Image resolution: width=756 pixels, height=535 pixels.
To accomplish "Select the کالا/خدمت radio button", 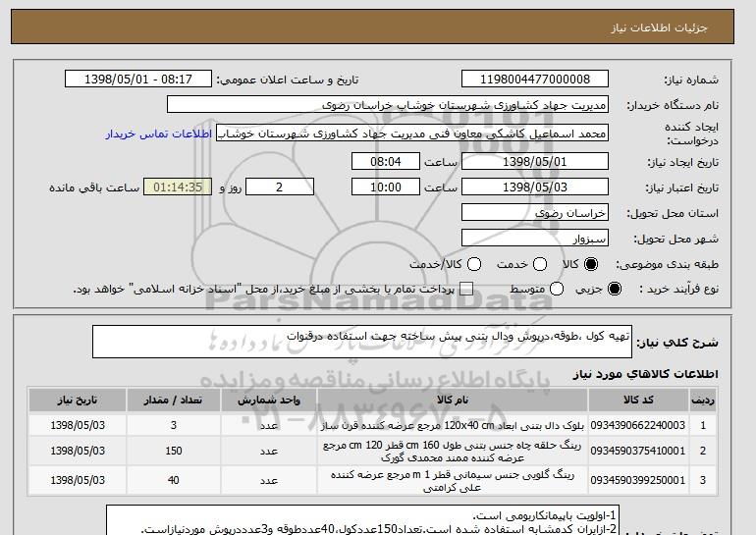I will point(474,264).
